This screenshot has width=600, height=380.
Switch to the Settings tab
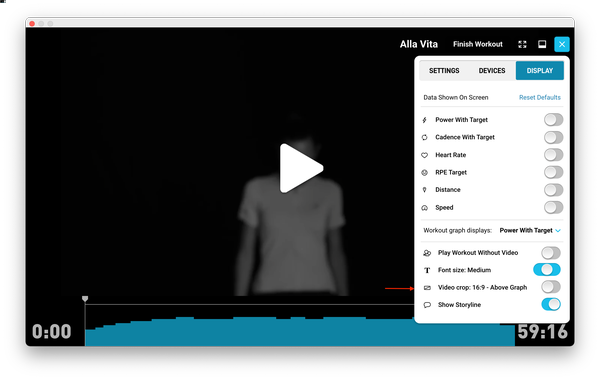[x=444, y=71]
